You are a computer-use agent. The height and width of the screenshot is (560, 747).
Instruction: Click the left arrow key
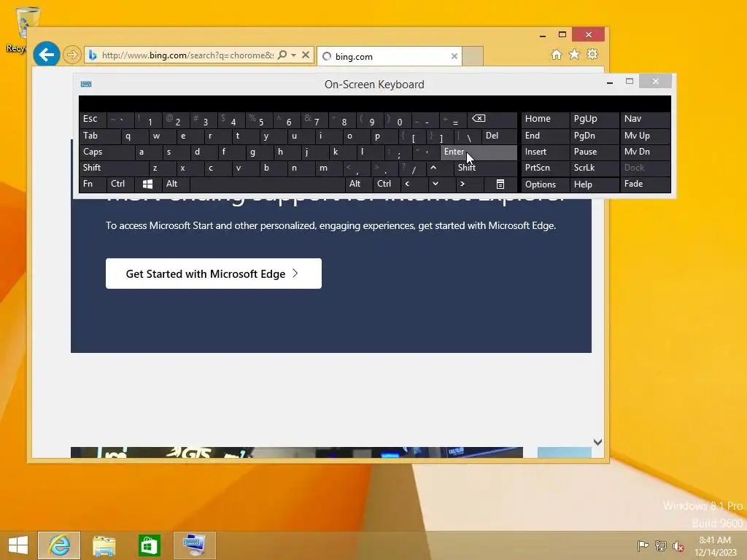tap(414, 184)
